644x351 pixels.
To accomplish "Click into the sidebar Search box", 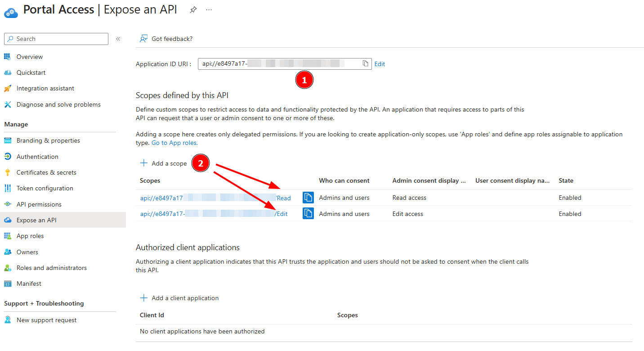I will (x=56, y=39).
